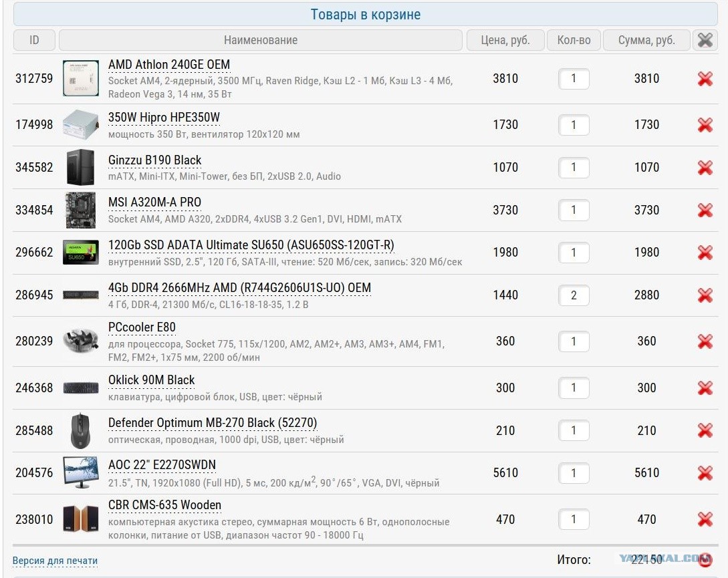Delete 4Gb DDR4 2666MHz AMD memory row

click(705, 295)
